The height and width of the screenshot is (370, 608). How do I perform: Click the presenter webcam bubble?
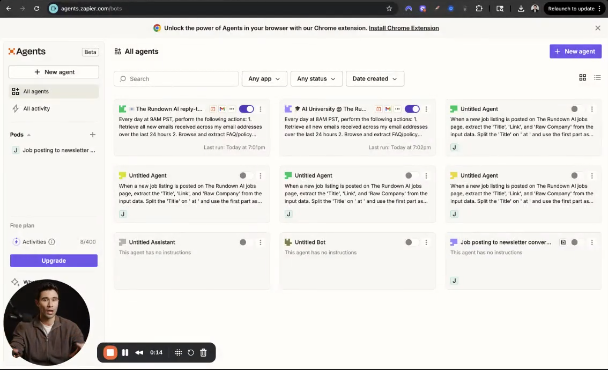(x=47, y=322)
